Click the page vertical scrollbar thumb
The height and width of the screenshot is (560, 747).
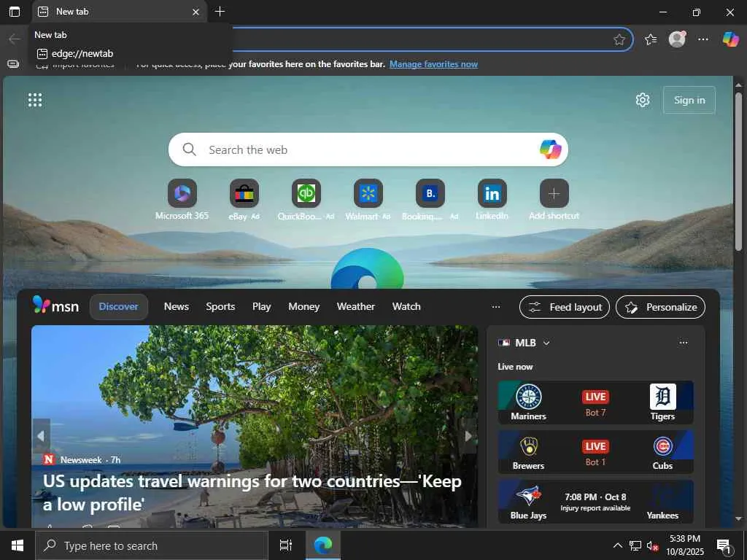[x=738, y=171]
